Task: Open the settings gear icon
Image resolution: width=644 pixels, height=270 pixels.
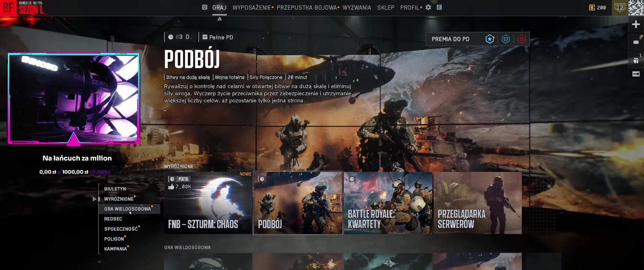Action: pos(428,7)
